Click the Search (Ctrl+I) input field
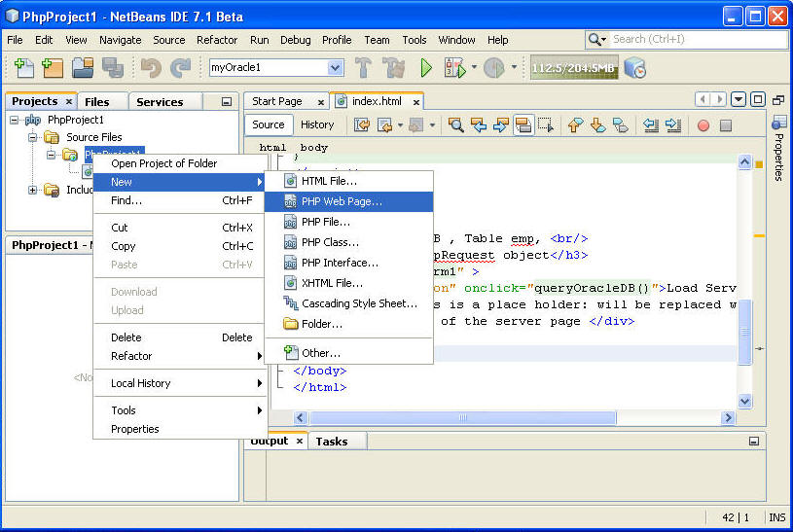Viewport: 793px width, 532px height. tap(698, 39)
